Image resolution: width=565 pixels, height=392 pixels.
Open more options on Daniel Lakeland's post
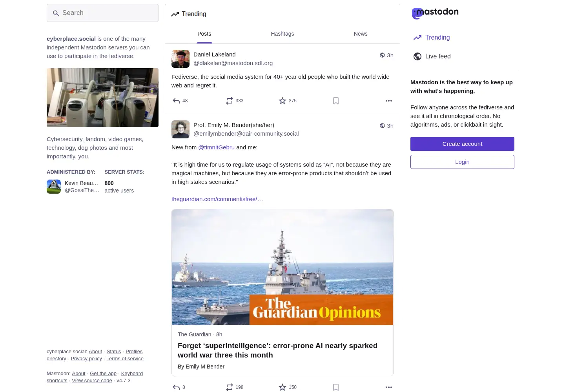pyautogui.click(x=389, y=101)
